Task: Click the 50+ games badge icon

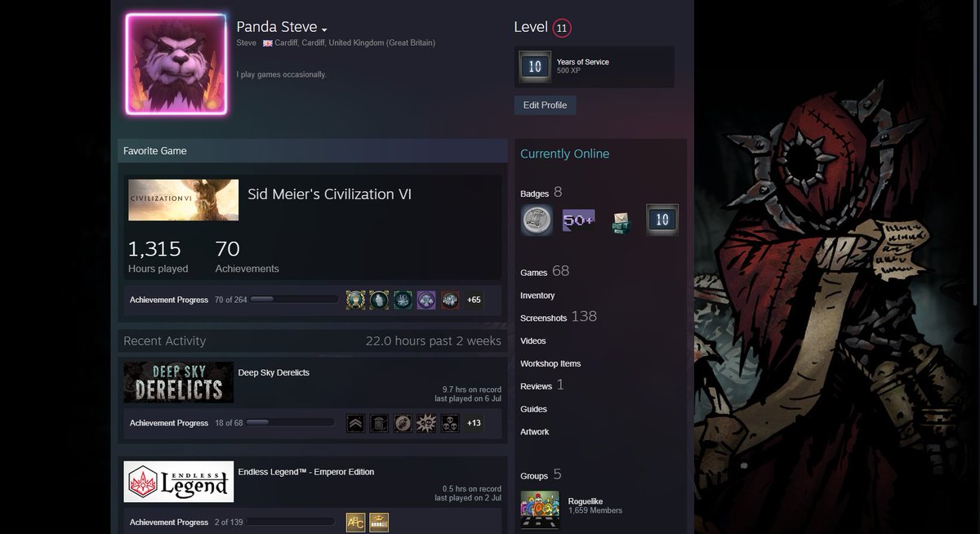Action: (x=578, y=220)
